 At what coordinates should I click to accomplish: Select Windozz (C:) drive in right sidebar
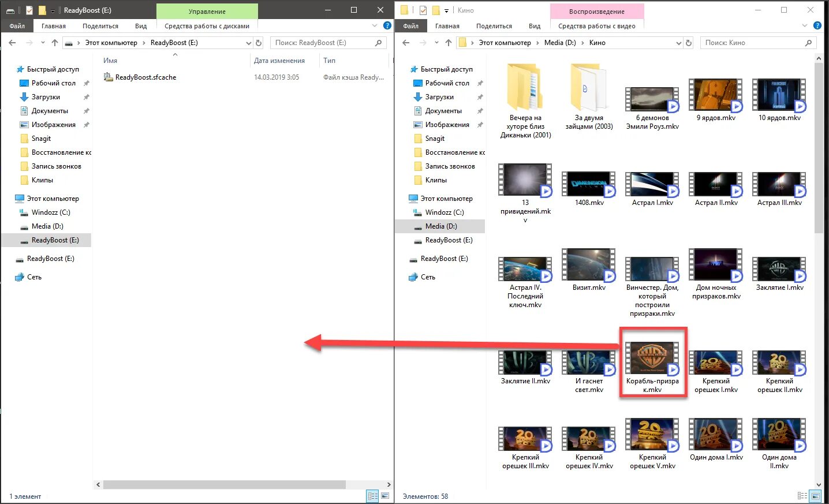[x=445, y=212]
